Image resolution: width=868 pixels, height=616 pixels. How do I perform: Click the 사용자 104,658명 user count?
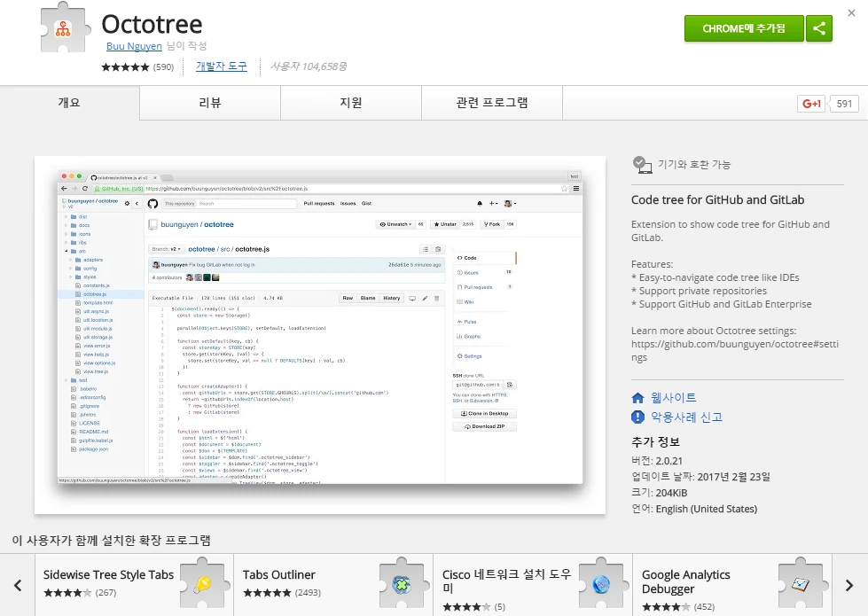[x=309, y=66]
